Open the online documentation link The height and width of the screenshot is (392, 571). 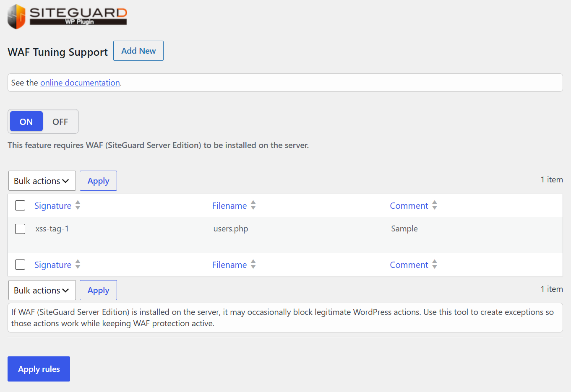point(80,83)
